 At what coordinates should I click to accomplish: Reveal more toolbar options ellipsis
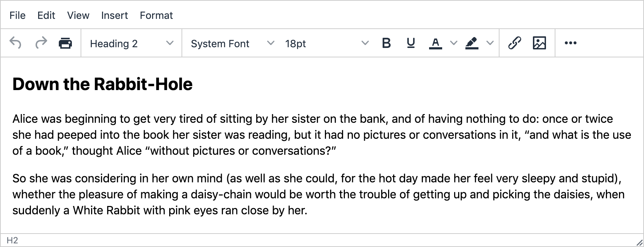571,43
